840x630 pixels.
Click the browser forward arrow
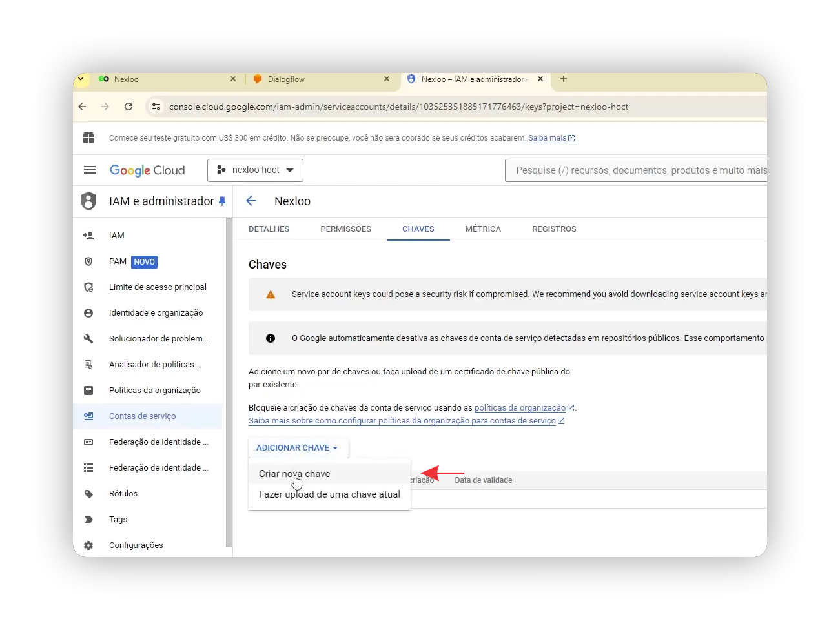(x=105, y=107)
